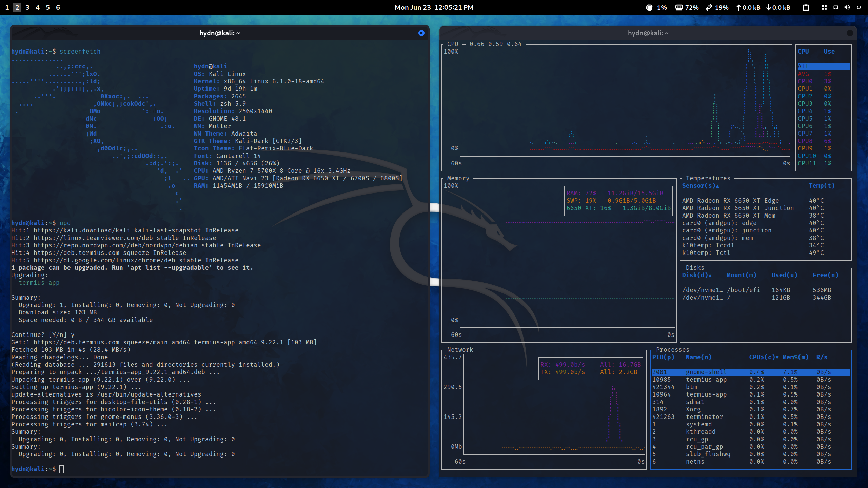Select the gnome-shell process row
This screenshot has height=488, width=868.
pyautogui.click(x=751, y=372)
